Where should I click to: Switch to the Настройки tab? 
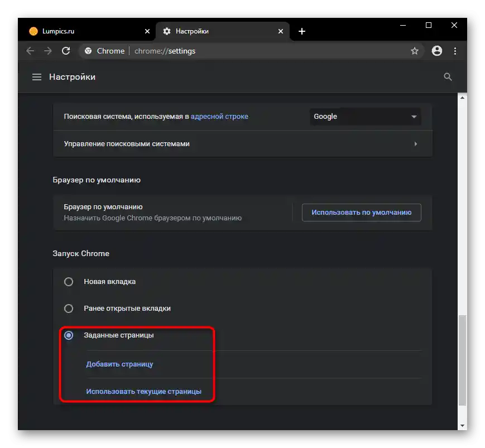pos(223,31)
